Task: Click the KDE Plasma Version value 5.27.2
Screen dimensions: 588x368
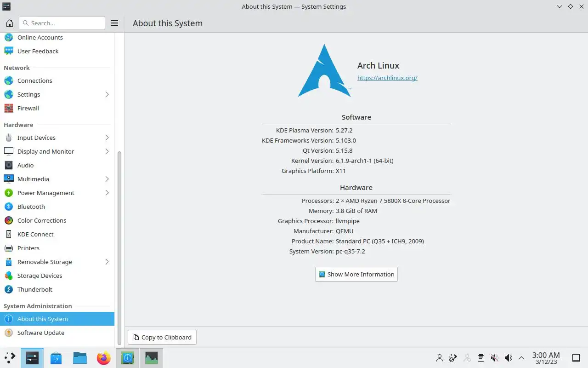Action: pyautogui.click(x=344, y=130)
